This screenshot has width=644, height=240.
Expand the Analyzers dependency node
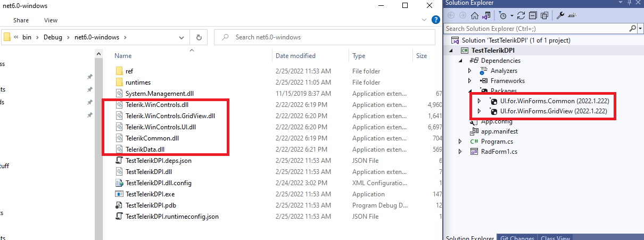pos(469,71)
